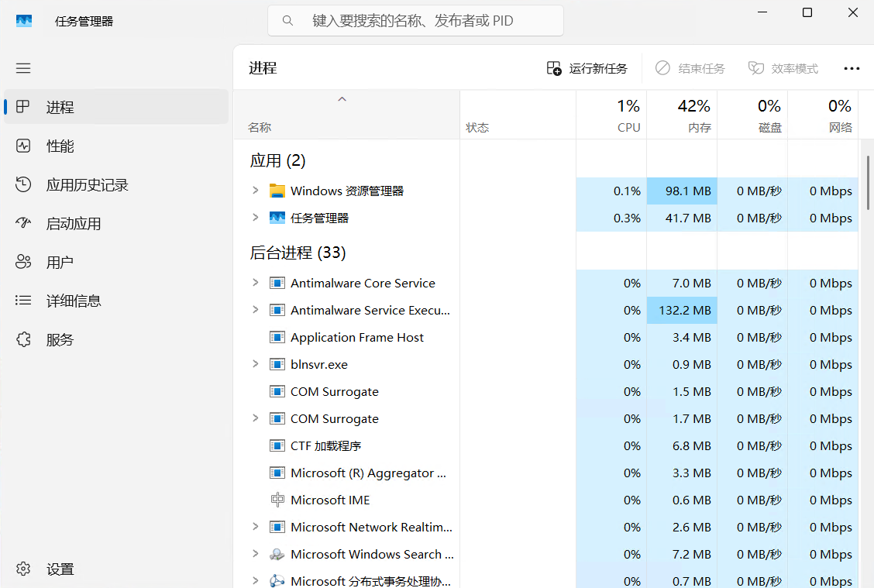Click the 运行新任务 button
The height and width of the screenshot is (588, 874).
[x=587, y=68]
